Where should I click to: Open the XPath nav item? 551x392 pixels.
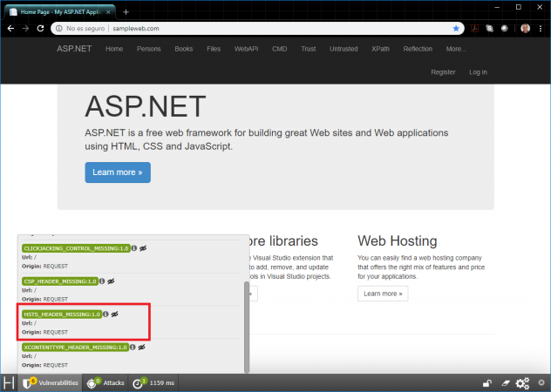tap(381, 49)
